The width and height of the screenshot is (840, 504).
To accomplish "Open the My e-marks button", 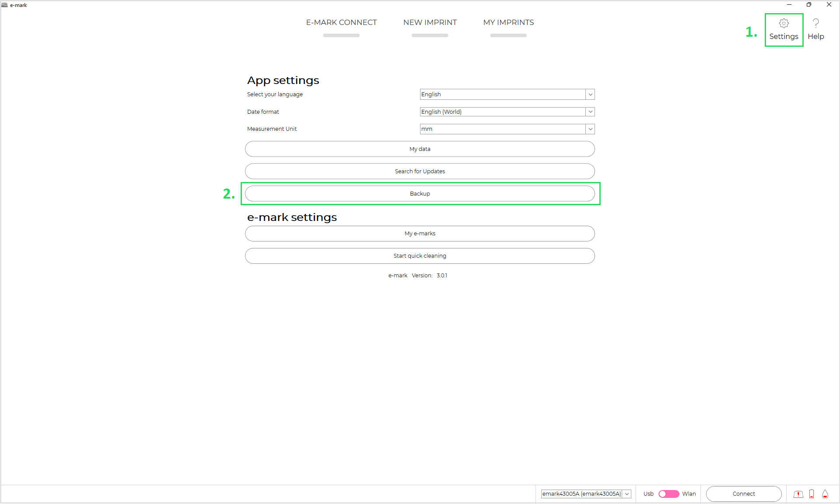I will pyautogui.click(x=420, y=234).
